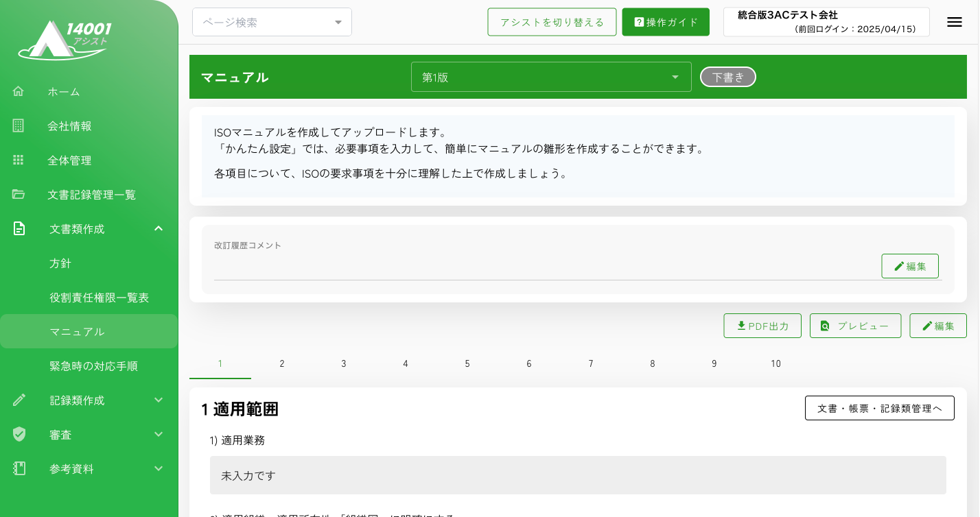Click the 参考資料 book icon
Viewport: 980px width, 517px height.
click(19, 468)
